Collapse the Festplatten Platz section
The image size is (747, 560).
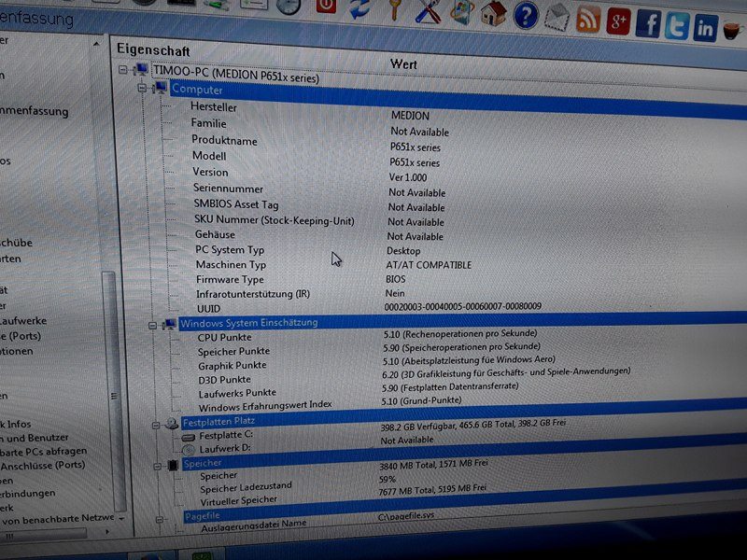156,425
